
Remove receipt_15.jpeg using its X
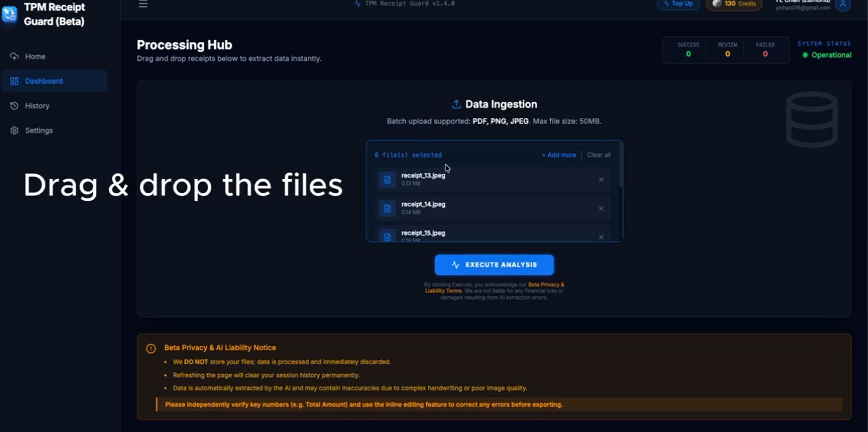pos(601,237)
